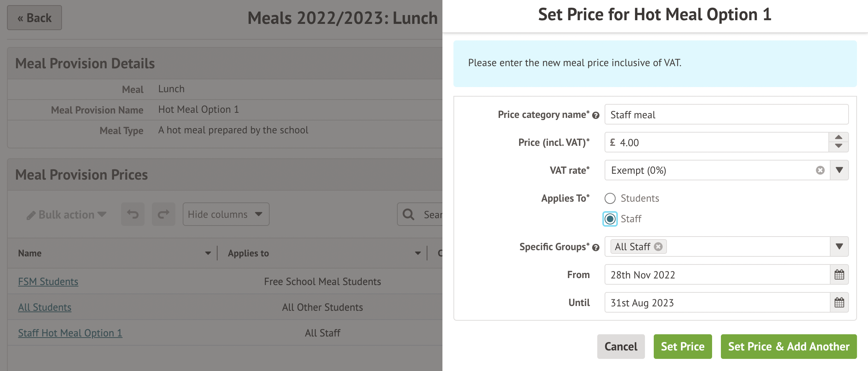Viewport: 868px width, 371px height.
Task: Click the redo arrow icon
Action: (x=164, y=214)
